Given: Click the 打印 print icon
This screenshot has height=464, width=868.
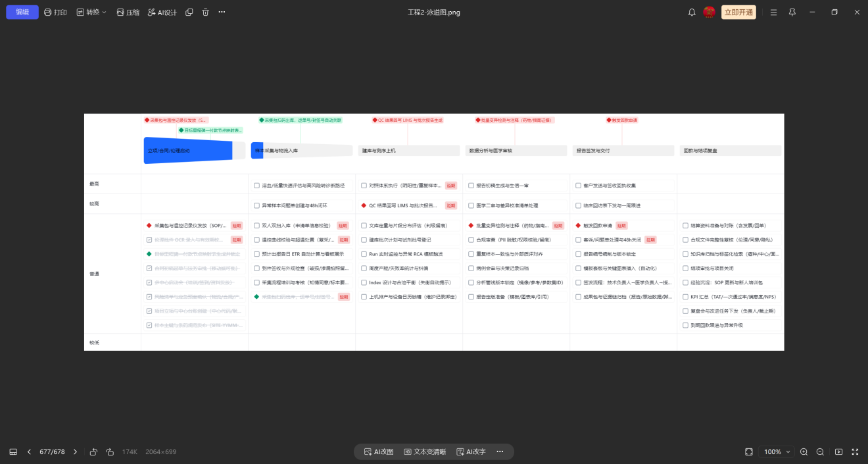Looking at the screenshot, I should click(x=48, y=12).
